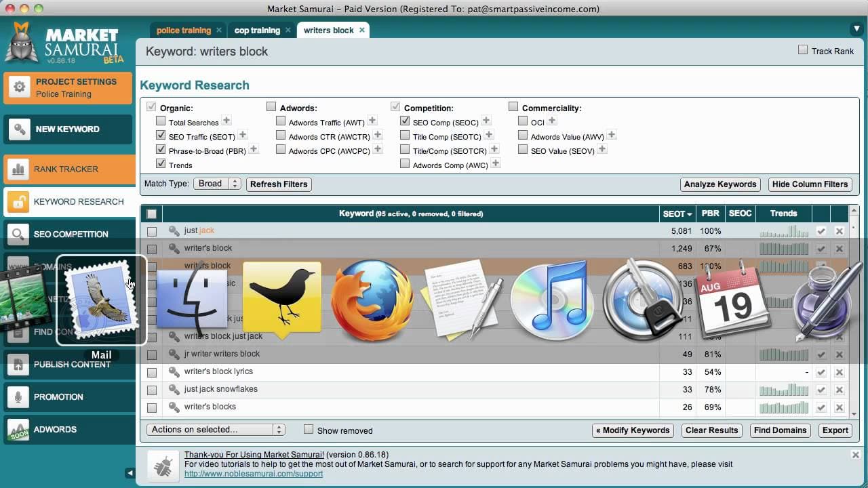Click the Modify Keywords button
This screenshot has height=488, width=868.
point(633,430)
